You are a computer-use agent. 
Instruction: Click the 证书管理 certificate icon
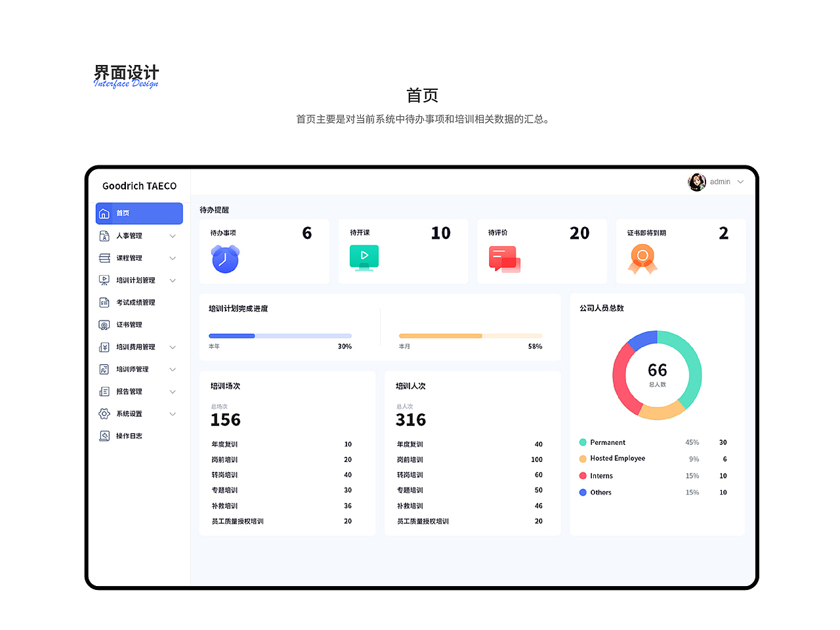104,325
